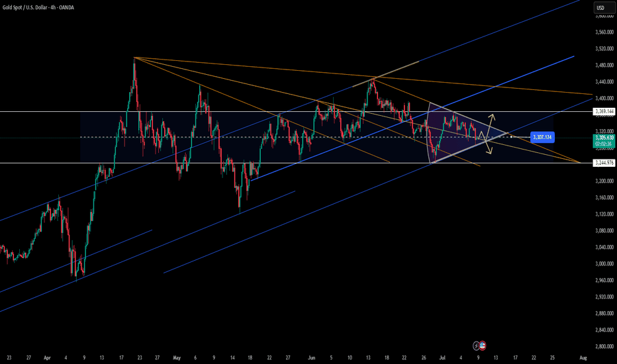Click the date 14 on time axis
This screenshot has width=617, height=364.
(x=232, y=357)
